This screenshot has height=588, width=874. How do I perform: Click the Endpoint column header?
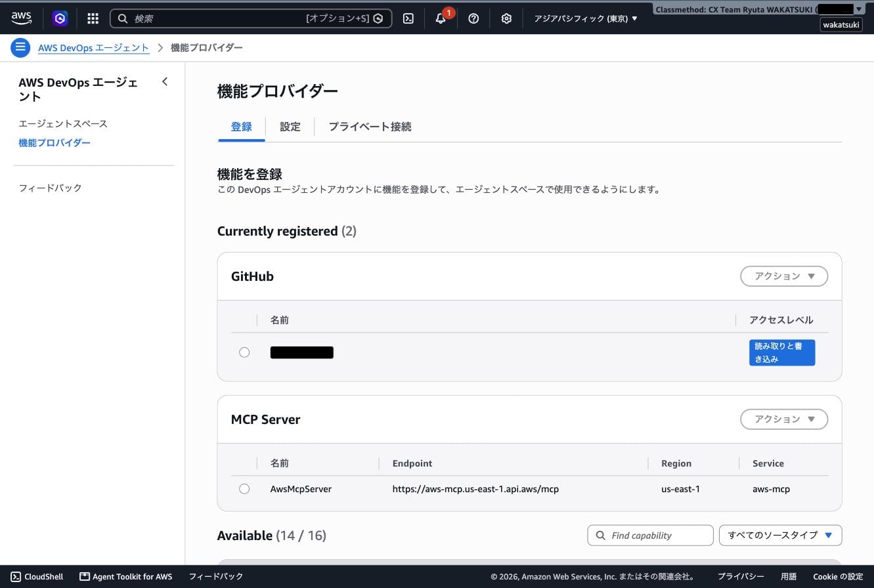[412, 463]
